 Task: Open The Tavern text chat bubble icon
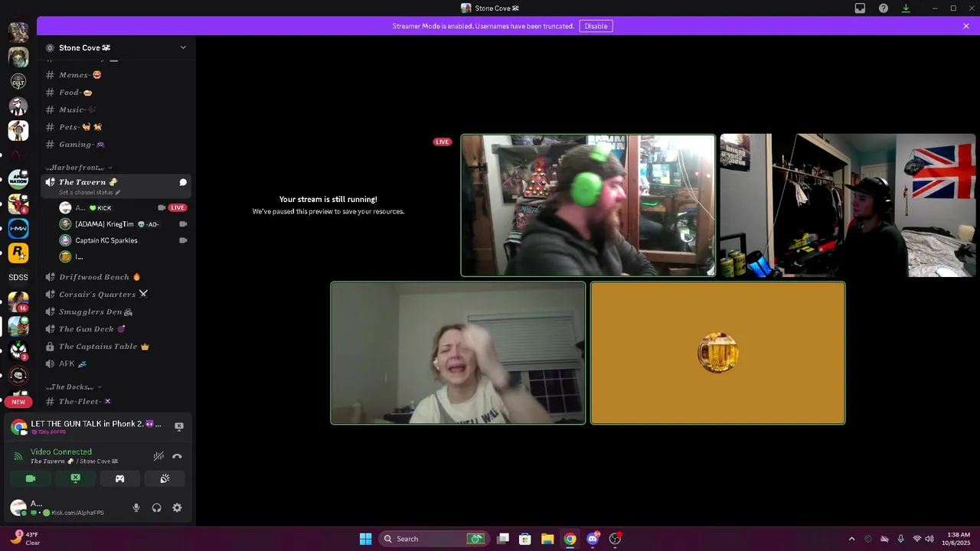tap(183, 182)
